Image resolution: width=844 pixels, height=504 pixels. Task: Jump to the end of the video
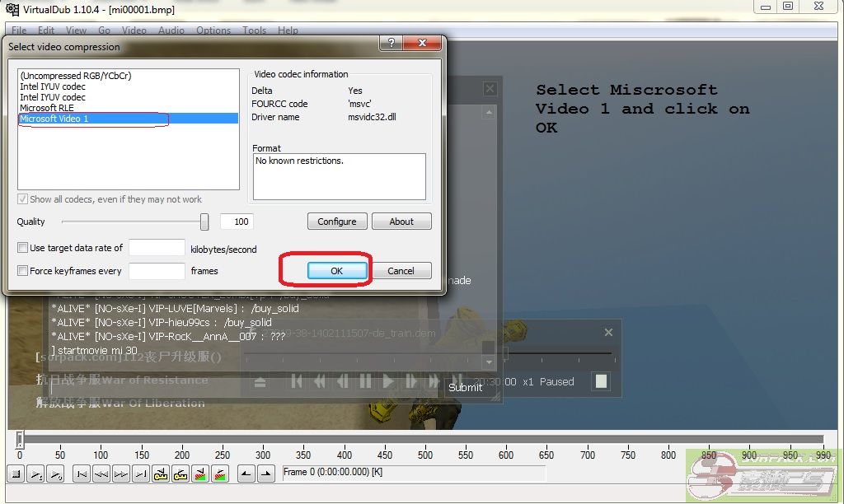tap(141, 474)
